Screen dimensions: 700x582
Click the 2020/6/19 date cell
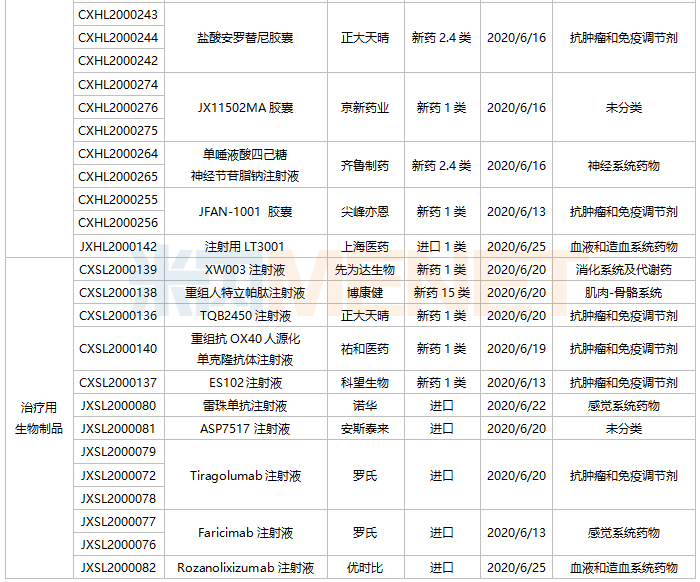516,349
